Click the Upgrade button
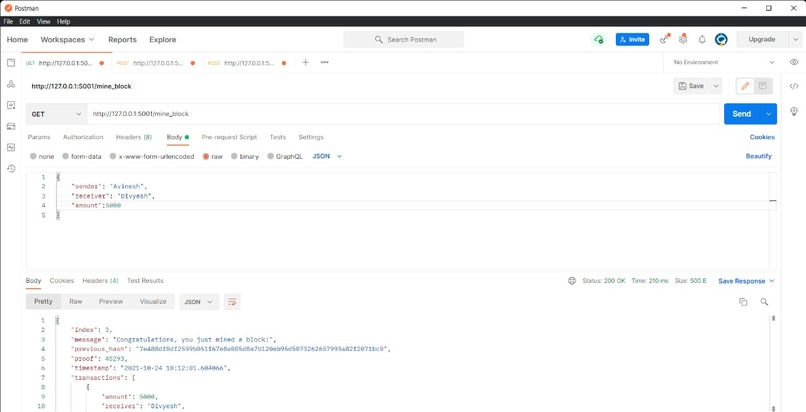806x412 pixels. click(x=762, y=40)
